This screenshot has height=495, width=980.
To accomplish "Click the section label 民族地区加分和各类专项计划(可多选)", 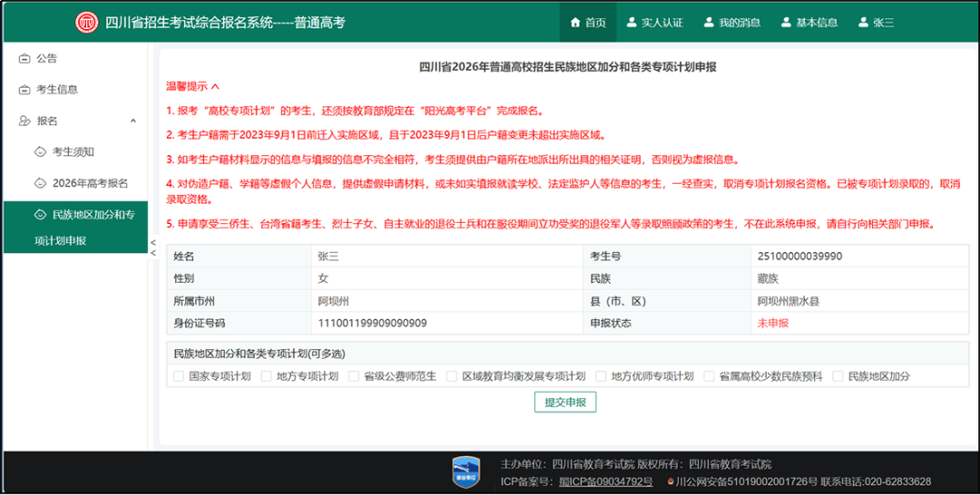I will (260, 354).
